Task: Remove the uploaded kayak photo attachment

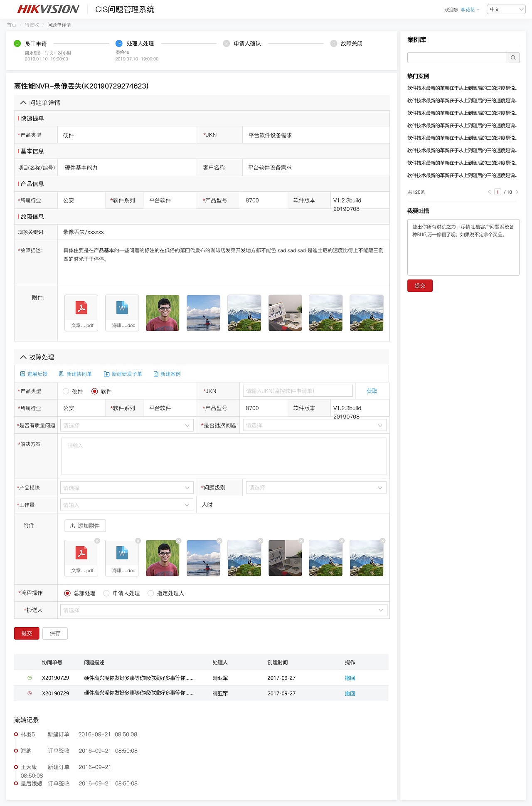Action: (219, 541)
